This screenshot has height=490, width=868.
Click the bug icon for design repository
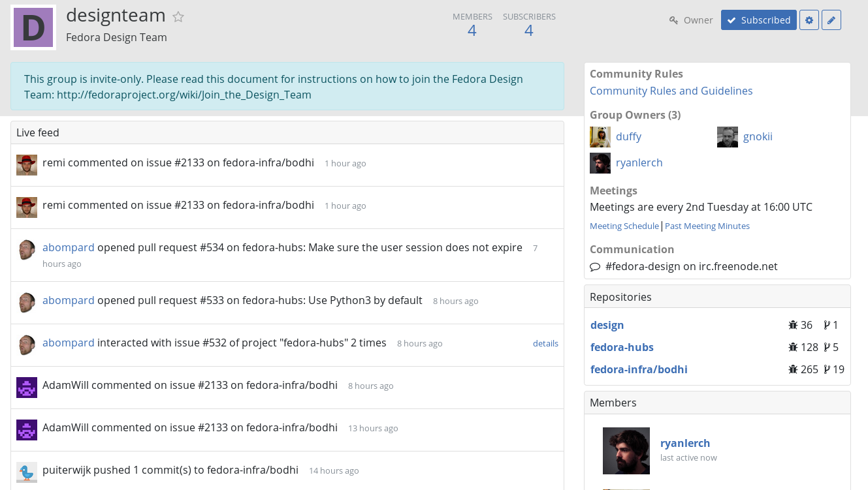[x=793, y=325]
